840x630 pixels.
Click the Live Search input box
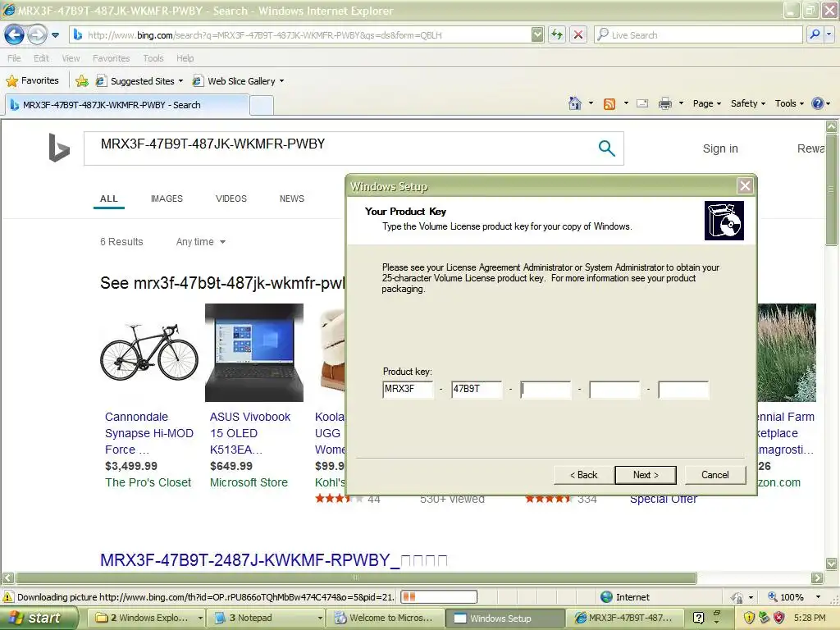point(698,34)
